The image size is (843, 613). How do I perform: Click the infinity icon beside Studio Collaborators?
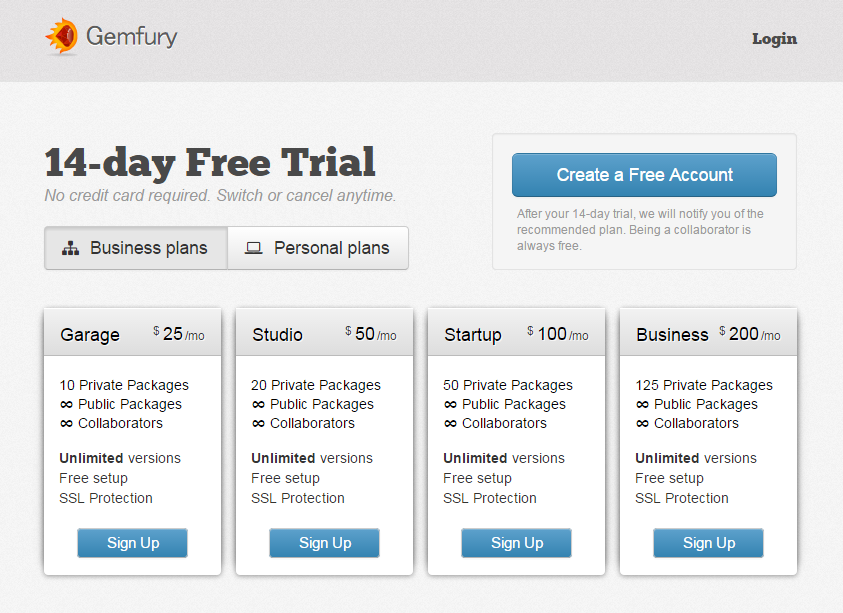point(258,424)
